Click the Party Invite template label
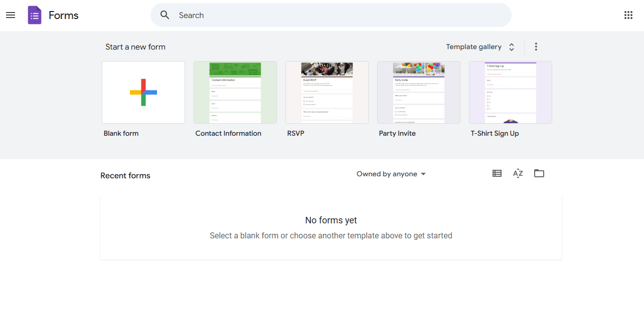644x317 pixels. pyautogui.click(x=397, y=133)
